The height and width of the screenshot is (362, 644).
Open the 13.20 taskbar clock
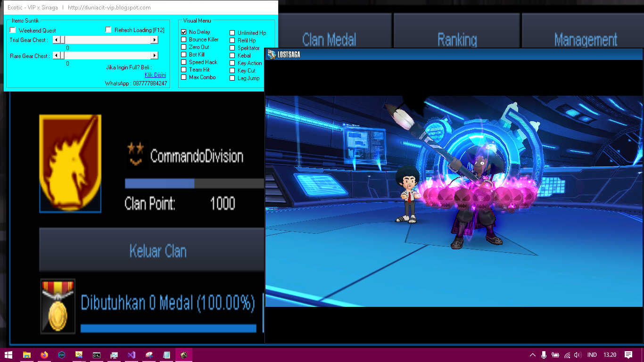click(x=610, y=355)
